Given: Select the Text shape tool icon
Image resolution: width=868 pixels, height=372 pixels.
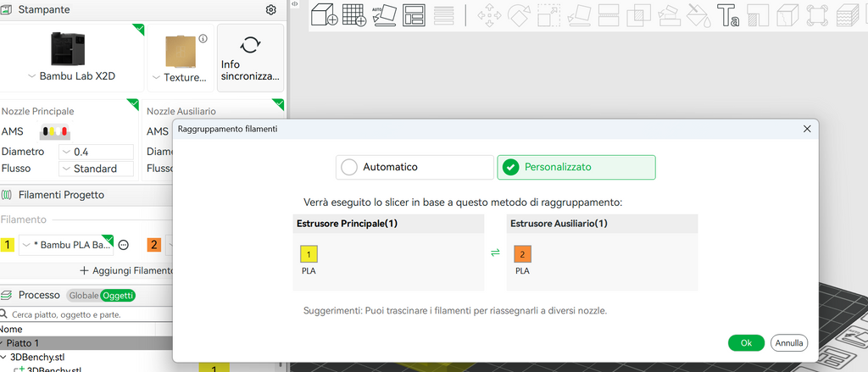Looking at the screenshot, I should point(728,15).
